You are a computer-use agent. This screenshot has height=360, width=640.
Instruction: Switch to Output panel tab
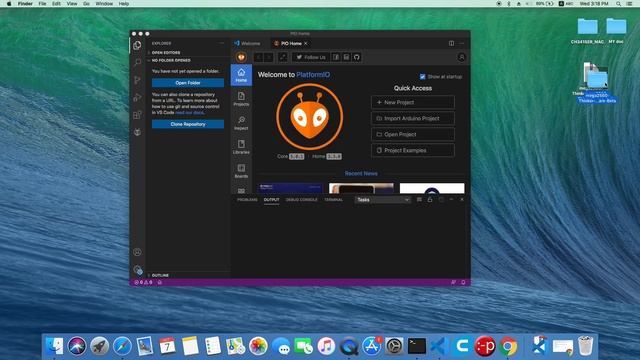coord(271,200)
